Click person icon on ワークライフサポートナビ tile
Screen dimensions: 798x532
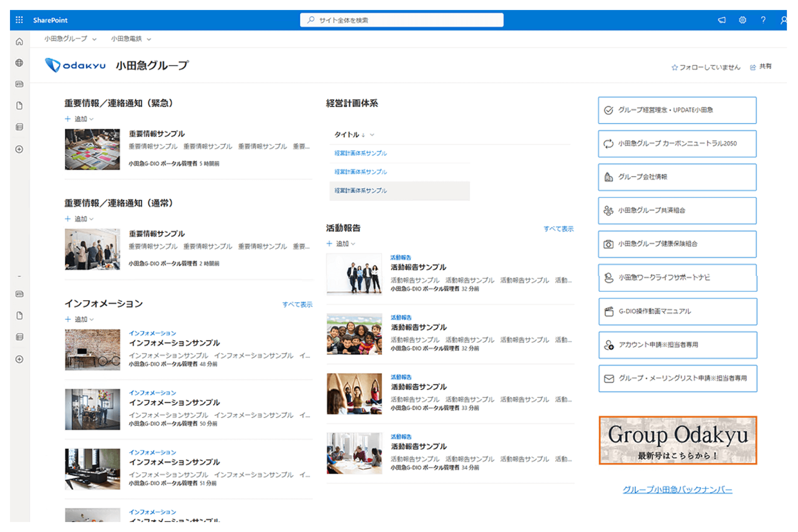609,278
